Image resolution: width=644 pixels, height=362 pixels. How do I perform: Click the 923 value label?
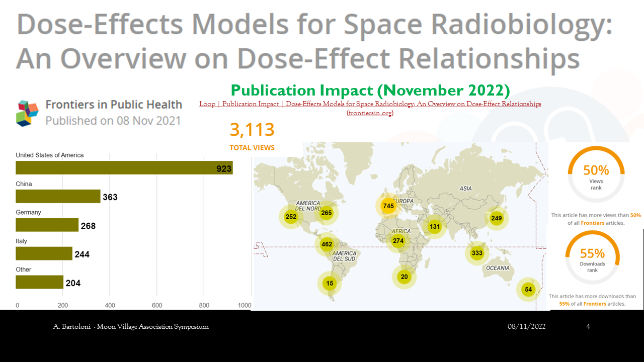coord(224,169)
